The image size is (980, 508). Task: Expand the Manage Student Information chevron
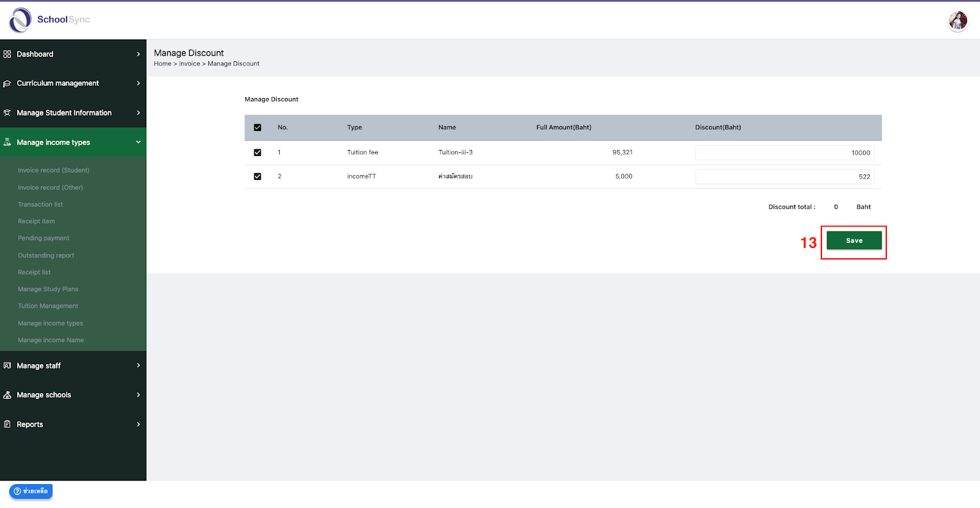coord(138,113)
